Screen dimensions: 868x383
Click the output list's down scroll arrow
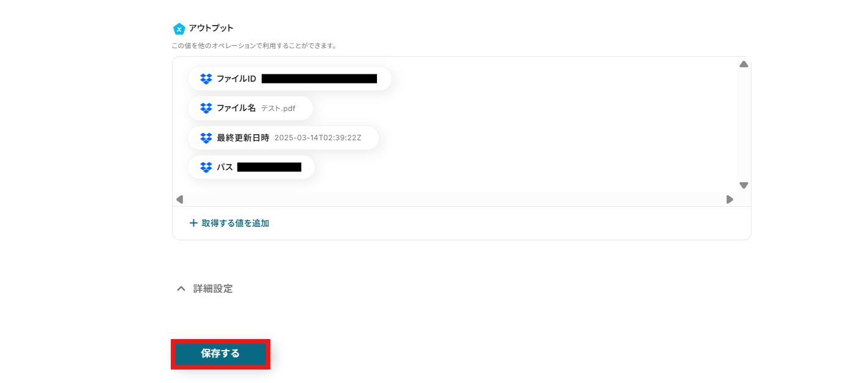[744, 185]
